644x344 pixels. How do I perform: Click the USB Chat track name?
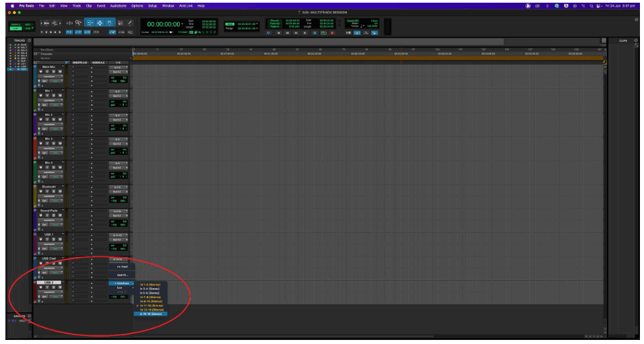49,259
